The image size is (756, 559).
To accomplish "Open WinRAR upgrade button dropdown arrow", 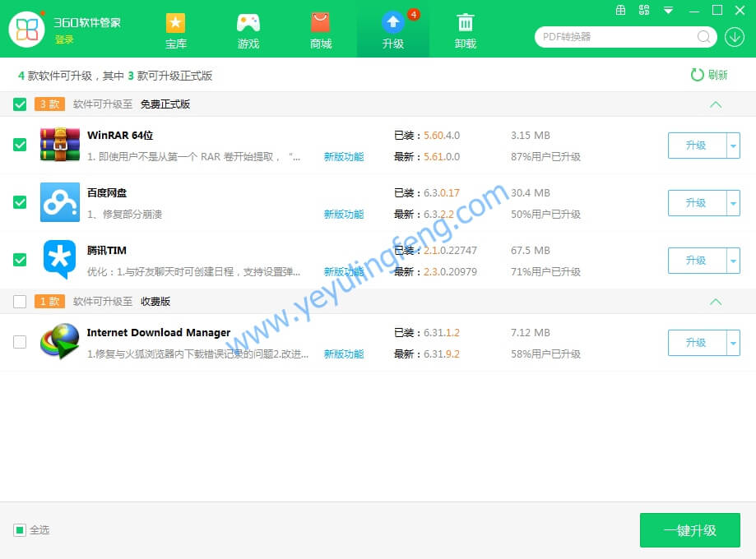I will (x=733, y=146).
